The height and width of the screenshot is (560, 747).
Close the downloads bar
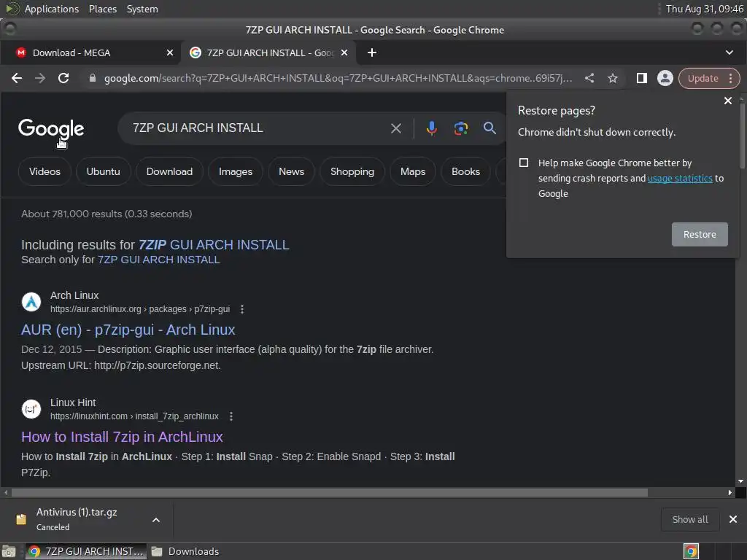733,519
